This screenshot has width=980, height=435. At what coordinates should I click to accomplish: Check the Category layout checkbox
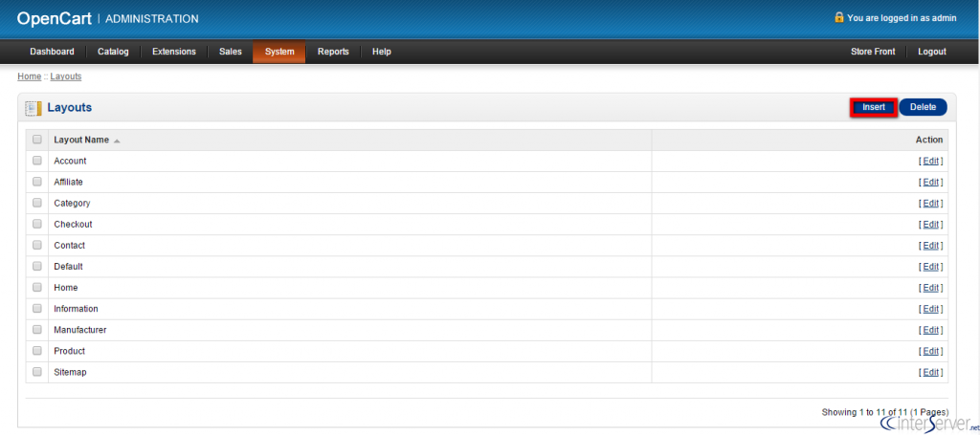coord(37,203)
